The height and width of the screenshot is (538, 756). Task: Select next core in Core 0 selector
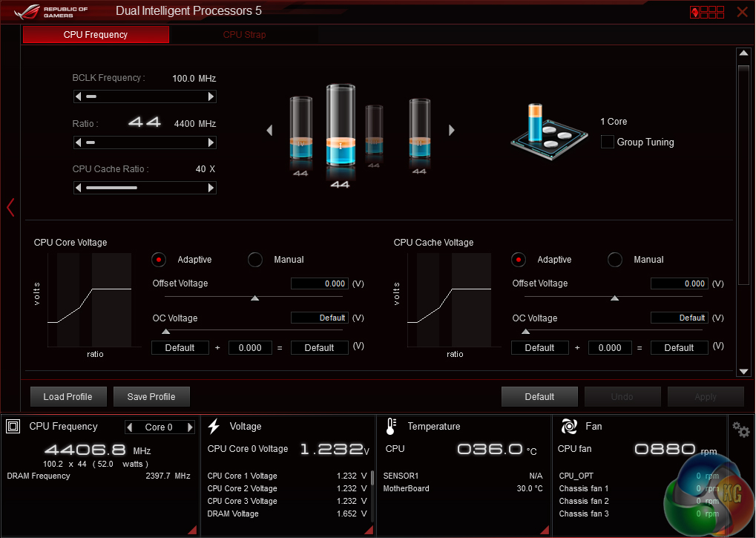click(x=190, y=427)
